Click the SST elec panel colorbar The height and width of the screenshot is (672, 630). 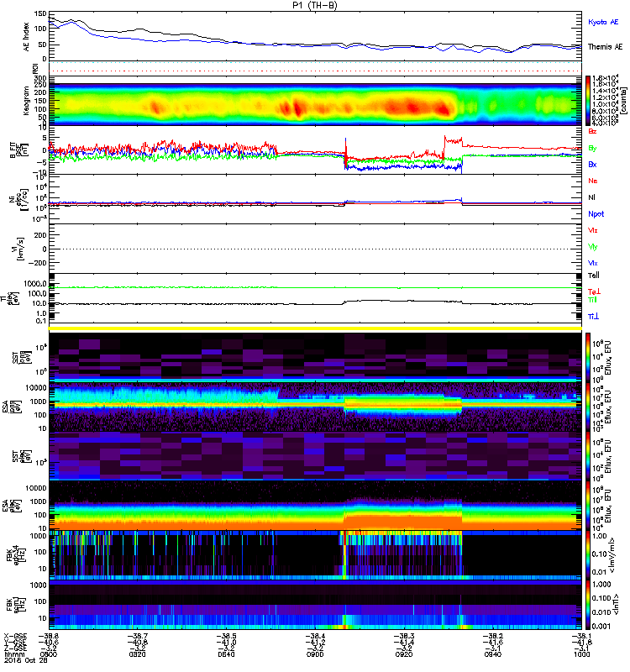(588, 456)
